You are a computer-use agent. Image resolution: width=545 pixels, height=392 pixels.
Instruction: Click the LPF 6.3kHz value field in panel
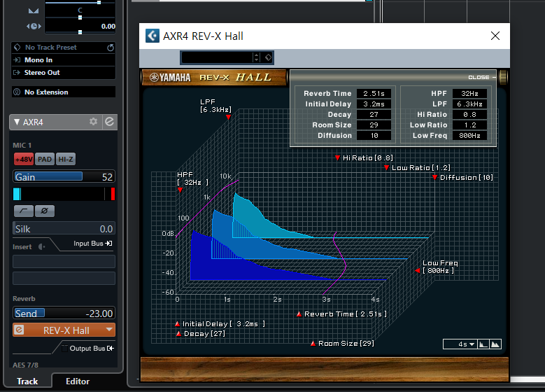click(469, 104)
